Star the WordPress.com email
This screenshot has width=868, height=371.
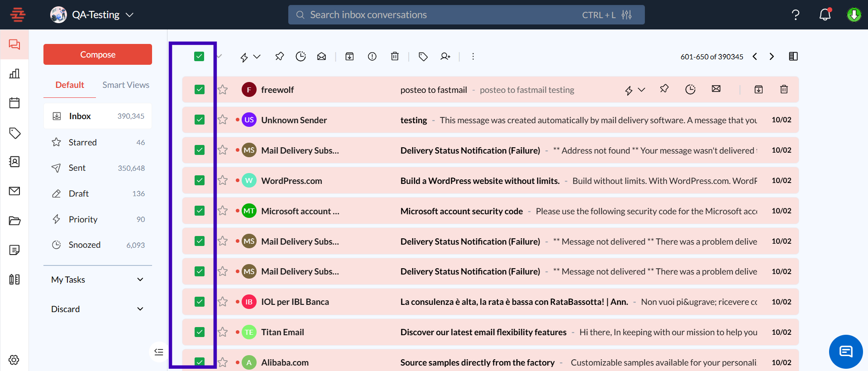click(x=223, y=180)
